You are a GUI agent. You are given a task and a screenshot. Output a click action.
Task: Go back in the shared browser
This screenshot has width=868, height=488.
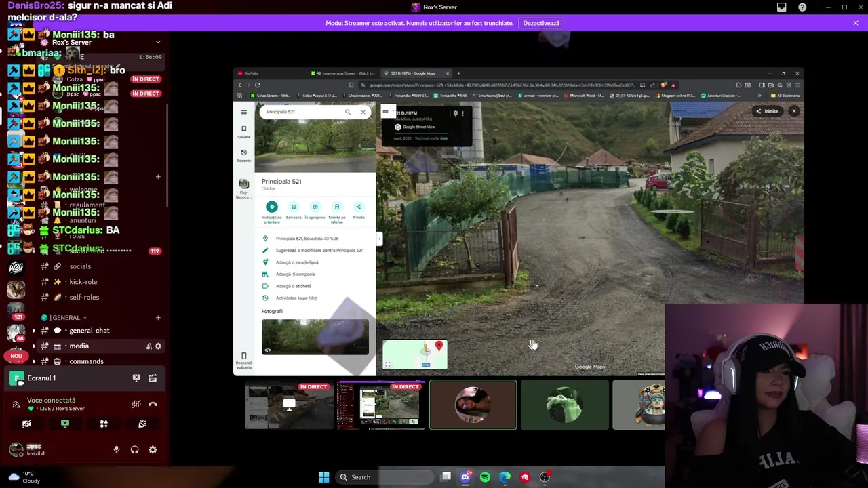tap(239, 85)
